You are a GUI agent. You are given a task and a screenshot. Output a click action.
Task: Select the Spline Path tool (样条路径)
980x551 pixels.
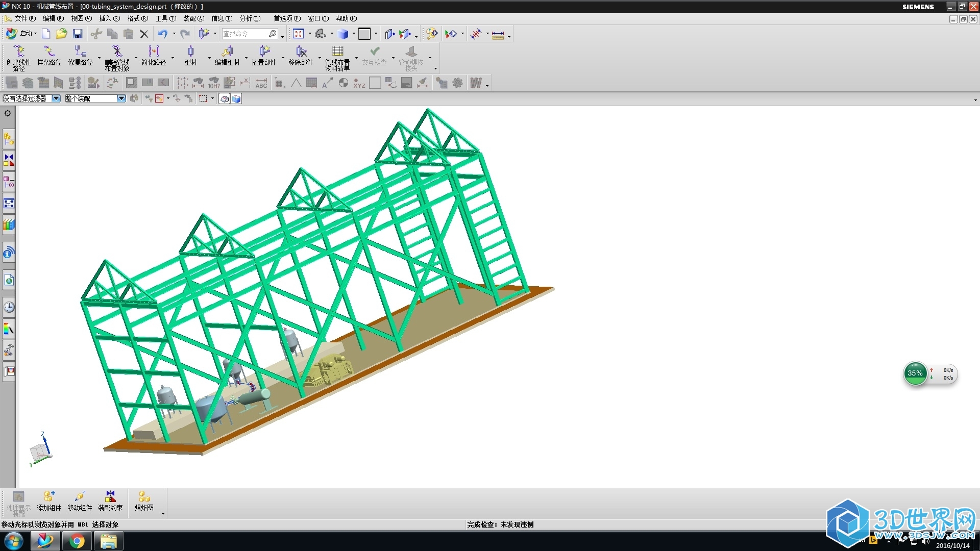coord(49,56)
